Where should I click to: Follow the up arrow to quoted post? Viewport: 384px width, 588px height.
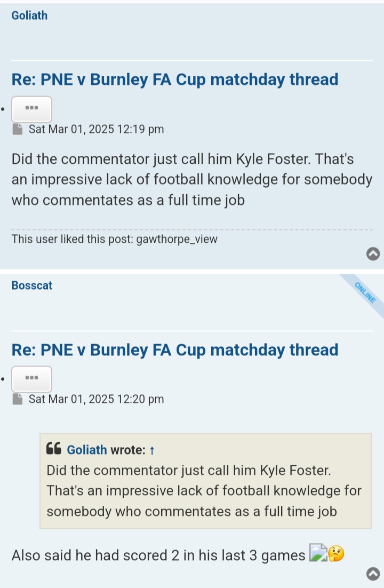click(x=152, y=450)
